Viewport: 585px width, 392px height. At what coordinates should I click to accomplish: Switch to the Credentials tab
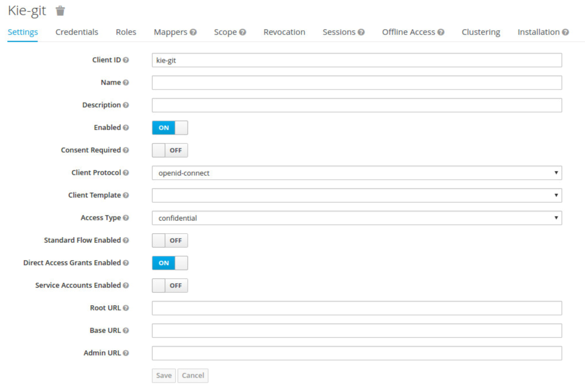click(x=77, y=32)
